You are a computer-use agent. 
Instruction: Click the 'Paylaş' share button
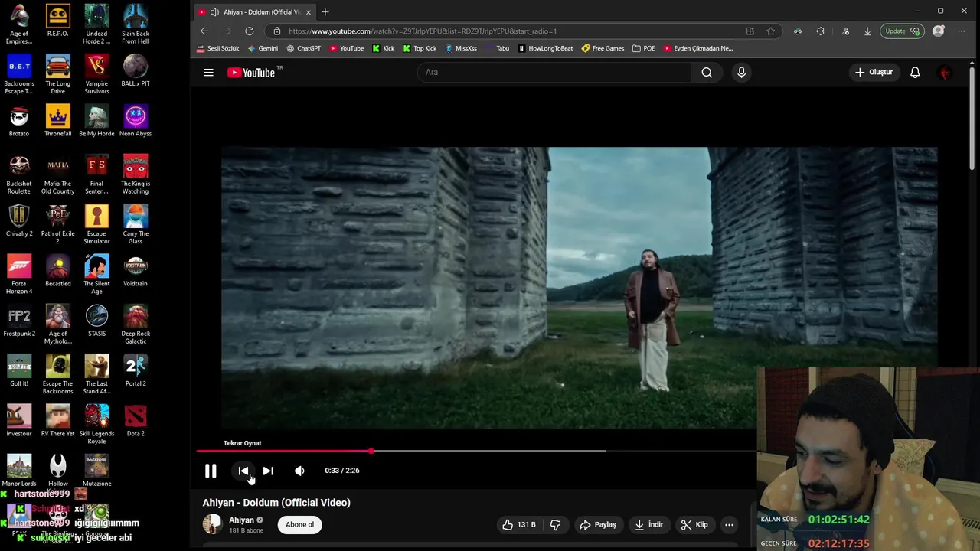pos(598,524)
